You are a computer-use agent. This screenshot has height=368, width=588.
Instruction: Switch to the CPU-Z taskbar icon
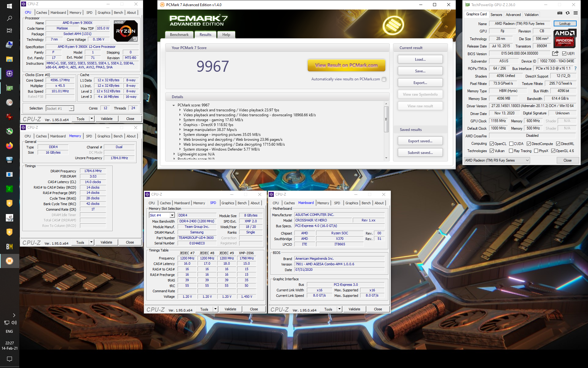point(9,74)
